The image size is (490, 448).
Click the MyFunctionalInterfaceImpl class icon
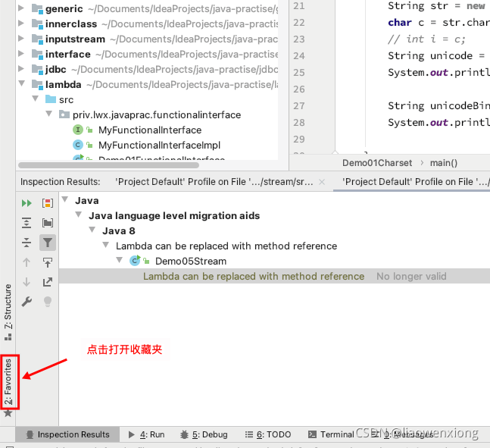[x=78, y=145]
